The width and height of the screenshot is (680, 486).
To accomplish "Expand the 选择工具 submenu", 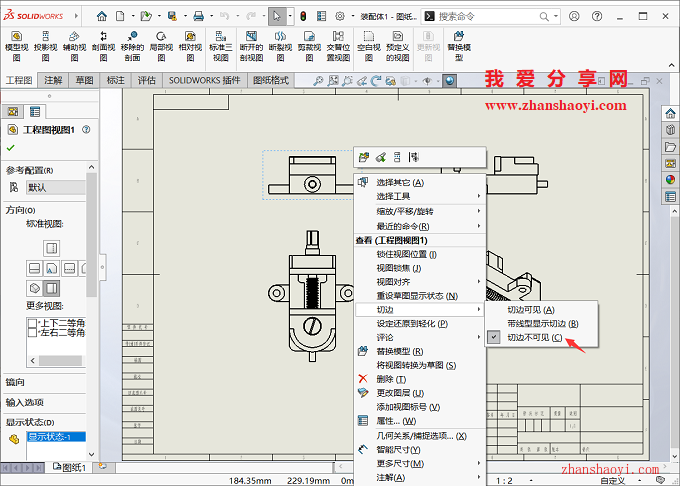I will (x=420, y=196).
